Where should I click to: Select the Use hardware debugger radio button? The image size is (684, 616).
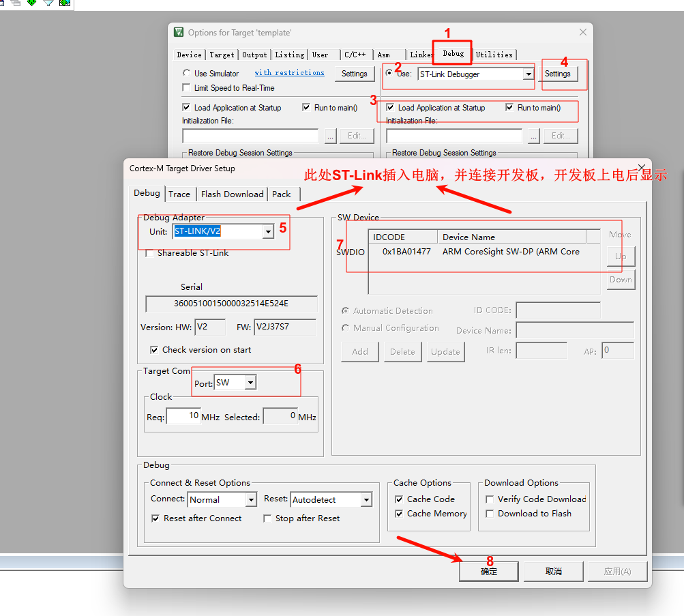click(x=389, y=73)
